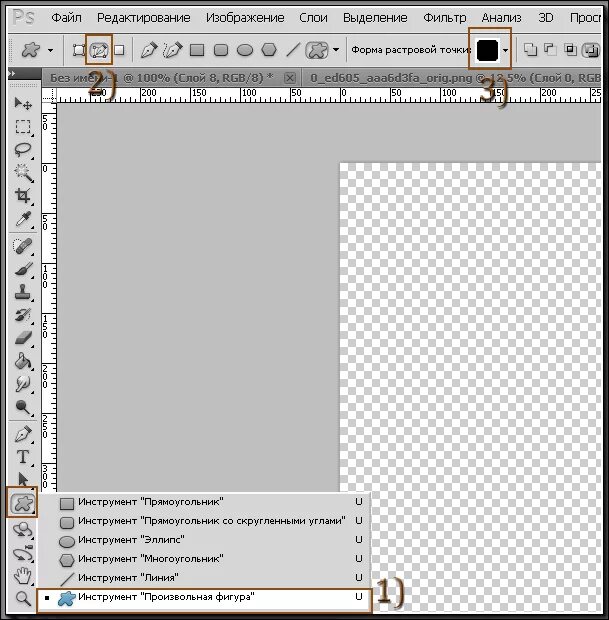Choose Инструмент "Эллипс" from the flyout
The width and height of the screenshot is (609, 620).
pyautogui.click(x=204, y=540)
